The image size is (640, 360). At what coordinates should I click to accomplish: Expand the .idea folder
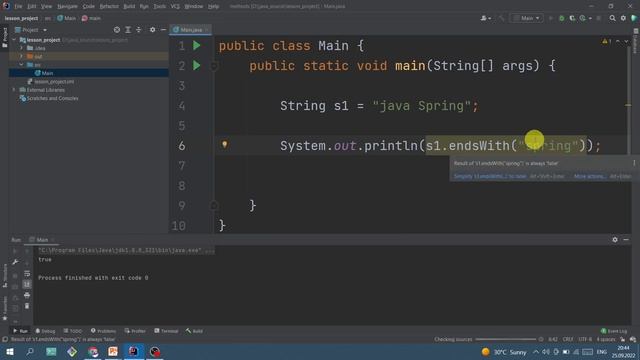point(22,48)
